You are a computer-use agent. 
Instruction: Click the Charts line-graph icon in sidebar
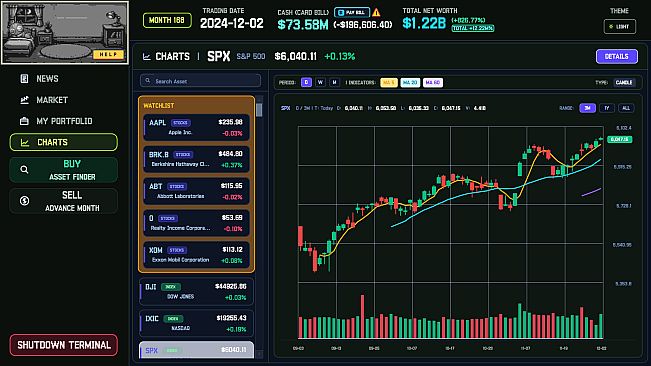tap(25, 142)
